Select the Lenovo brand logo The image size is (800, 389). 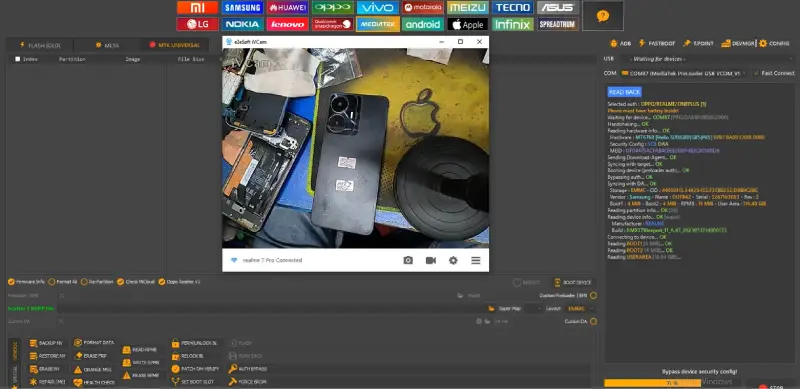pos(287,24)
